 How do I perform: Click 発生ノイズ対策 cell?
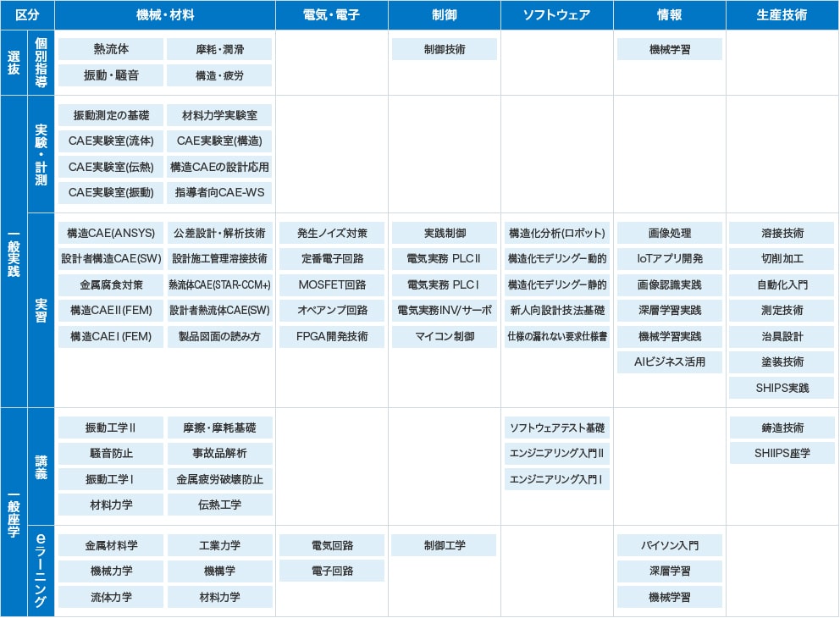coord(332,233)
